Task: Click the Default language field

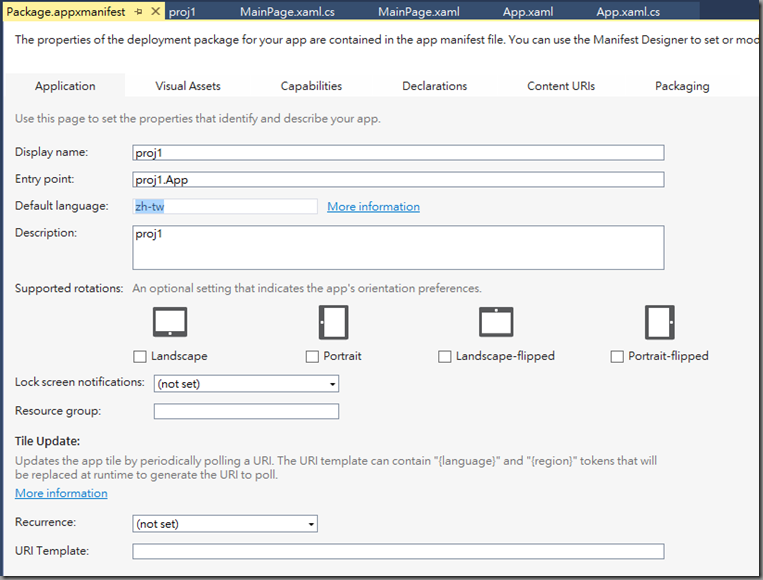Action: pyautogui.click(x=225, y=206)
